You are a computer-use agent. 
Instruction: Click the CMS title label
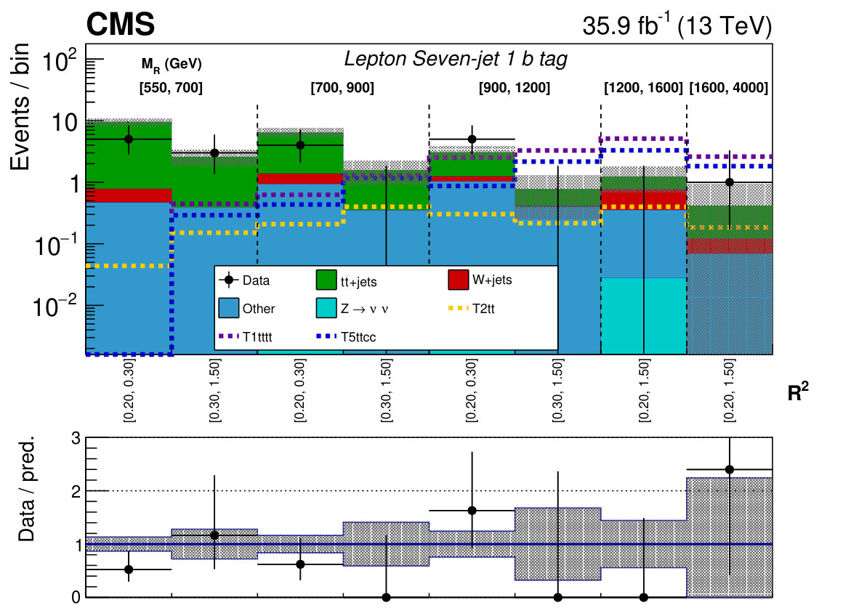click(x=121, y=25)
